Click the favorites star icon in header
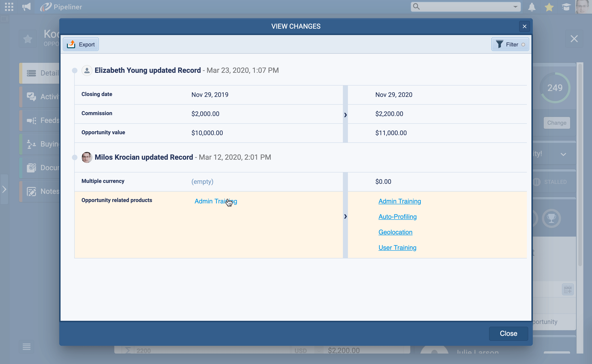Screen dimensions: 592x364 click(x=549, y=7)
